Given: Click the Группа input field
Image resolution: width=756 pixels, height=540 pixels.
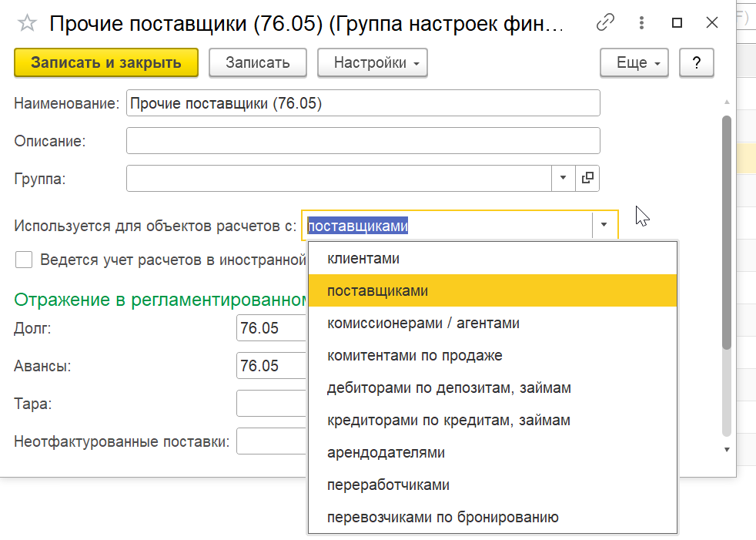Looking at the screenshot, I should coord(339,178).
